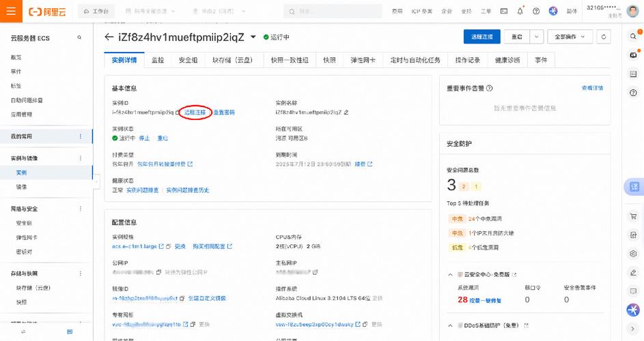The width and height of the screenshot is (644, 341).
Task: Open the region selector dropdown in top bar
Action: [x=219, y=12]
